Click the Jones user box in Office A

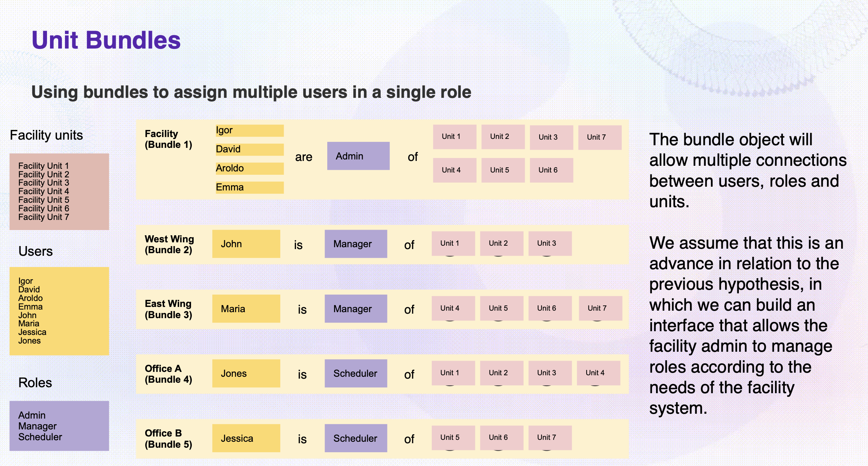tap(246, 373)
